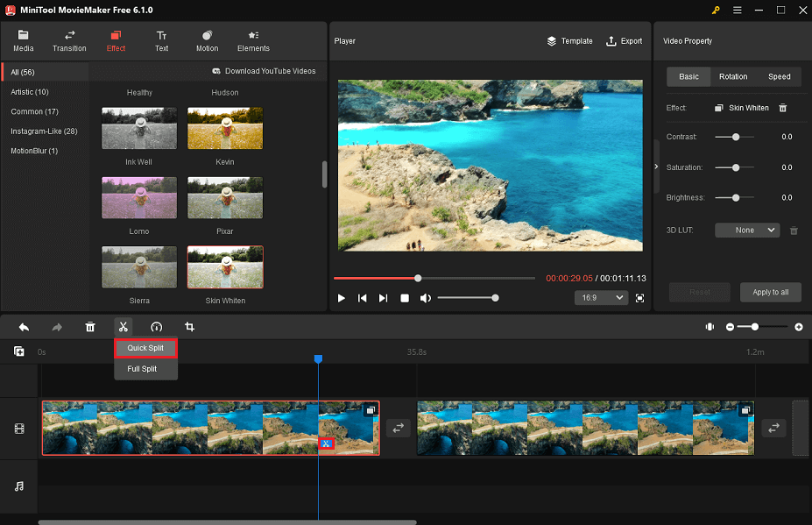The height and width of the screenshot is (525, 812).
Task: Choose the Sierra effect thumbnail
Action: pyautogui.click(x=138, y=267)
